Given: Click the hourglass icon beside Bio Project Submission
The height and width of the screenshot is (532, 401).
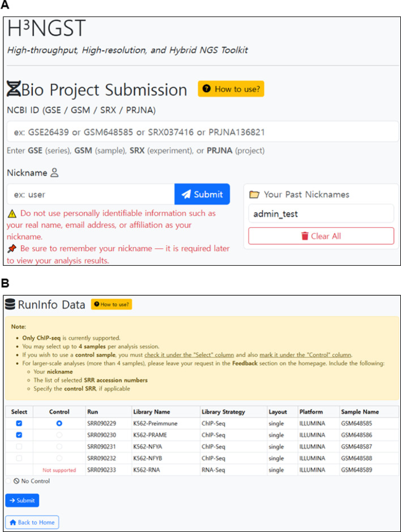Looking at the screenshot, I should [14, 90].
